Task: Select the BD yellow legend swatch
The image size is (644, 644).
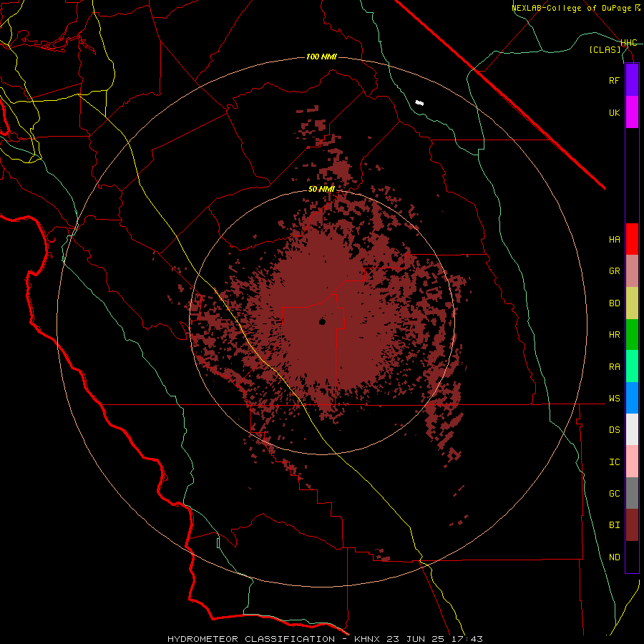Action: pos(632,303)
